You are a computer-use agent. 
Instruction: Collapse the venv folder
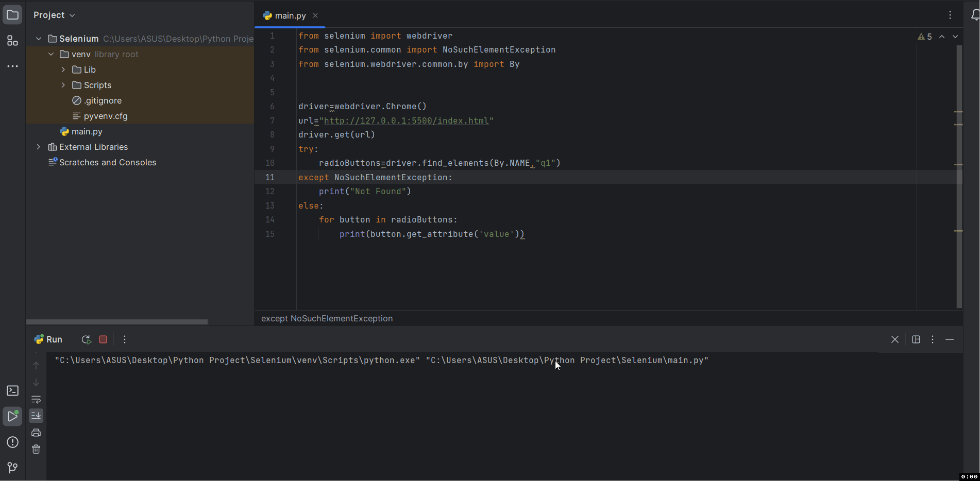pyautogui.click(x=51, y=54)
